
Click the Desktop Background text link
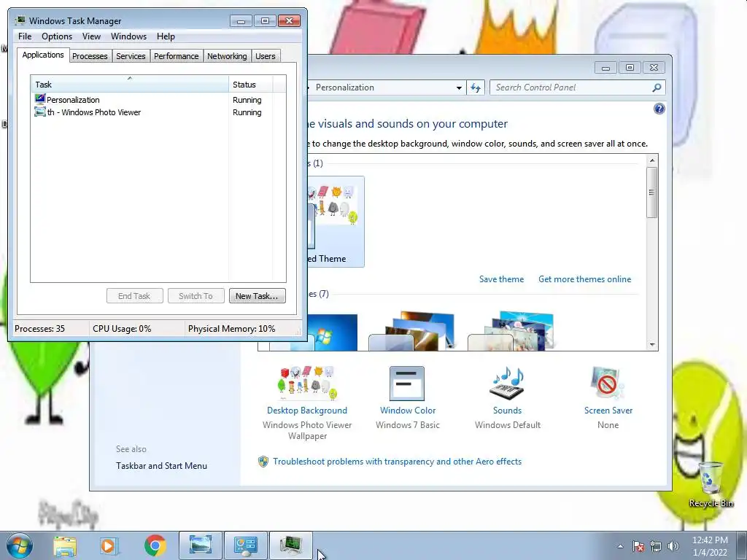point(307,411)
